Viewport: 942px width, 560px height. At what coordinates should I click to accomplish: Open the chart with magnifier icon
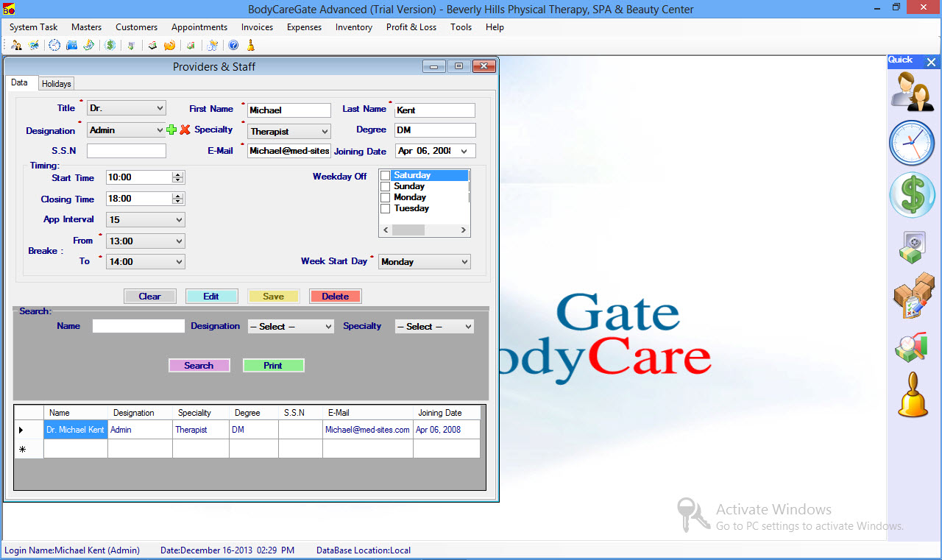pyautogui.click(x=912, y=347)
